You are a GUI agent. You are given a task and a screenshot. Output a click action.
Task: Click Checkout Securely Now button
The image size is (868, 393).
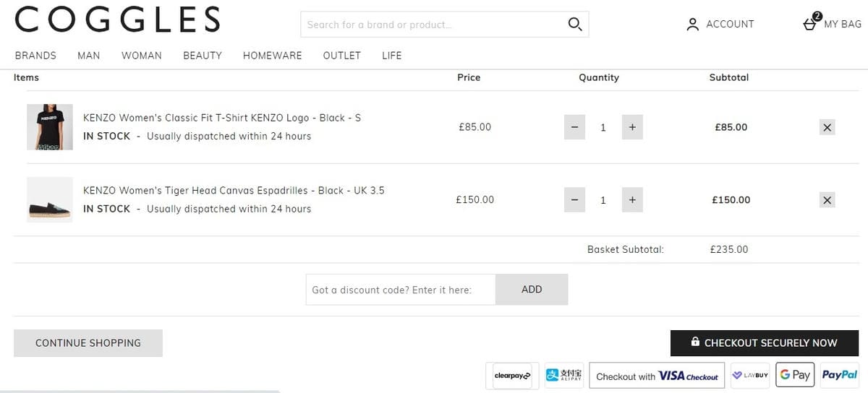click(x=763, y=343)
